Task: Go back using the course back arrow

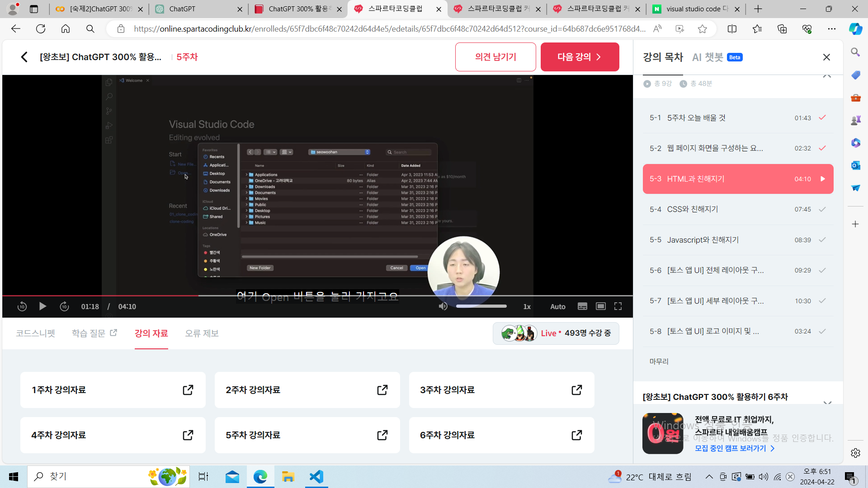Action: coord(24,57)
